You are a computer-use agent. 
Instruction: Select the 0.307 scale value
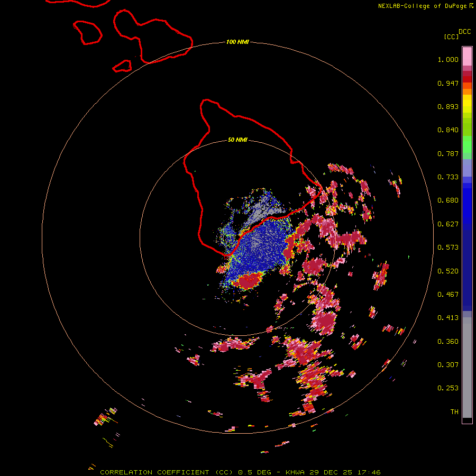pyautogui.click(x=448, y=365)
